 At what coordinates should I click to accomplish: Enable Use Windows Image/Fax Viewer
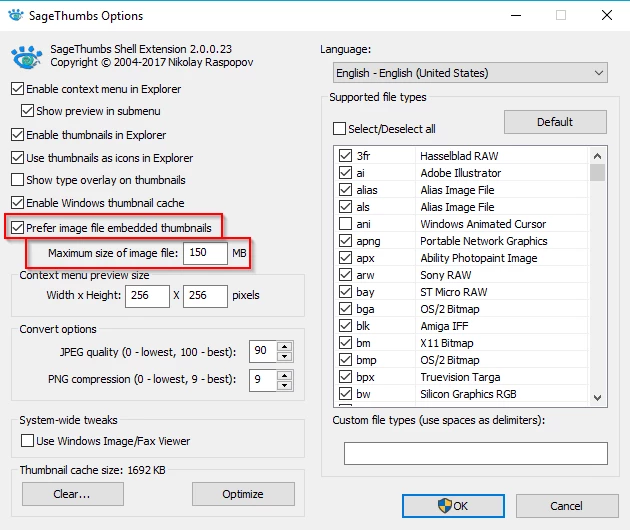(x=27, y=440)
